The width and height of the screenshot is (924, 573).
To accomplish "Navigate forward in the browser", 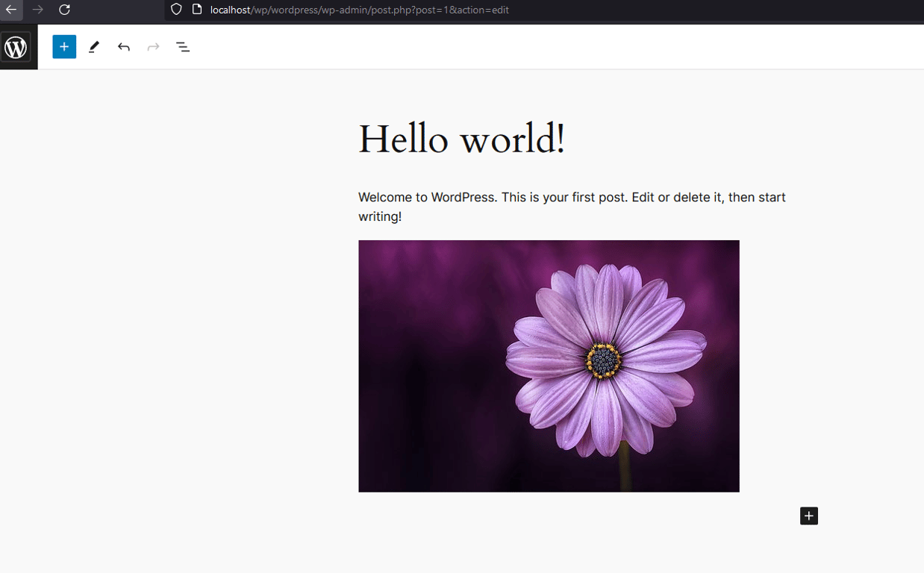I will (38, 10).
